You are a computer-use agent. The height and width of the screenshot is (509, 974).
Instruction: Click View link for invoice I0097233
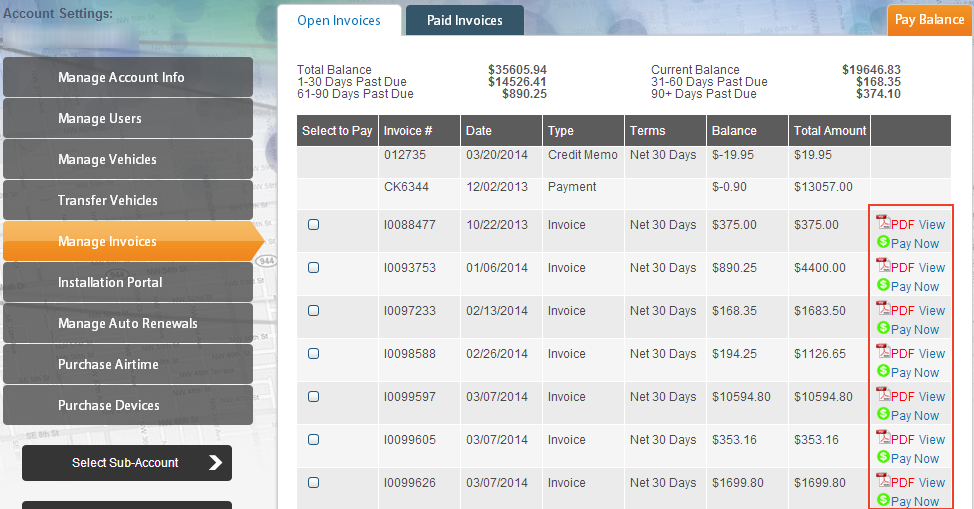click(932, 310)
